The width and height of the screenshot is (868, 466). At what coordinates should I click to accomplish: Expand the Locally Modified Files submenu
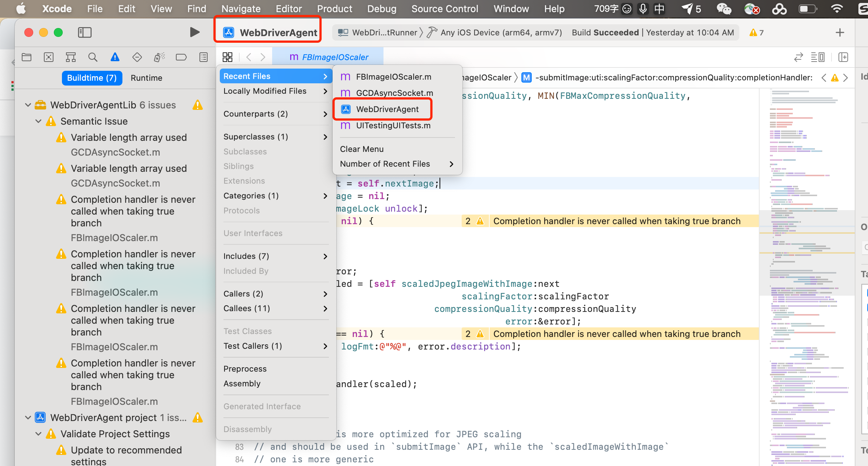coord(276,91)
